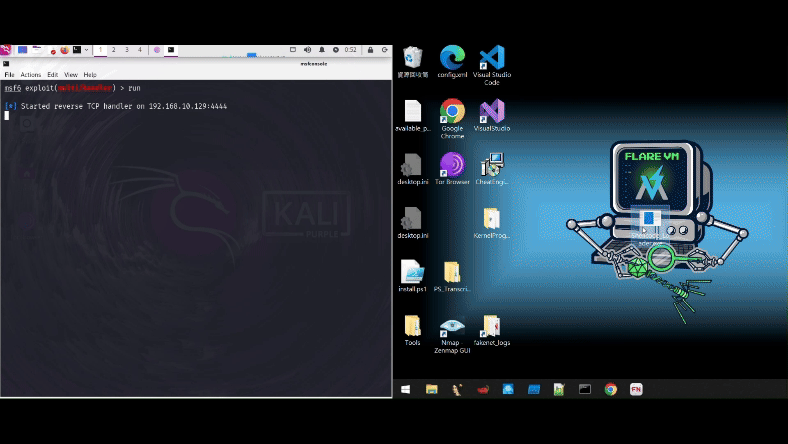Screen dimensions: 788x444
Task: Select the Tools folder on the desktop
Action: tap(413, 330)
